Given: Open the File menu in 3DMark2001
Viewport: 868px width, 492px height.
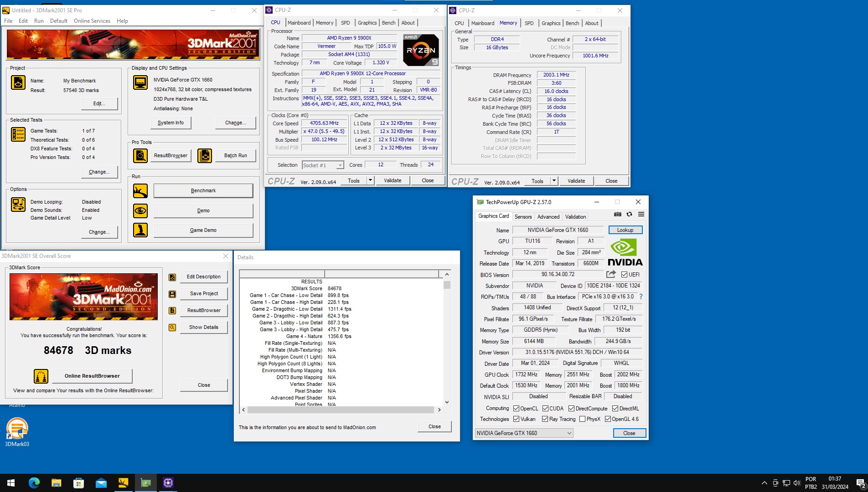Looking at the screenshot, I should pyautogui.click(x=8, y=21).
